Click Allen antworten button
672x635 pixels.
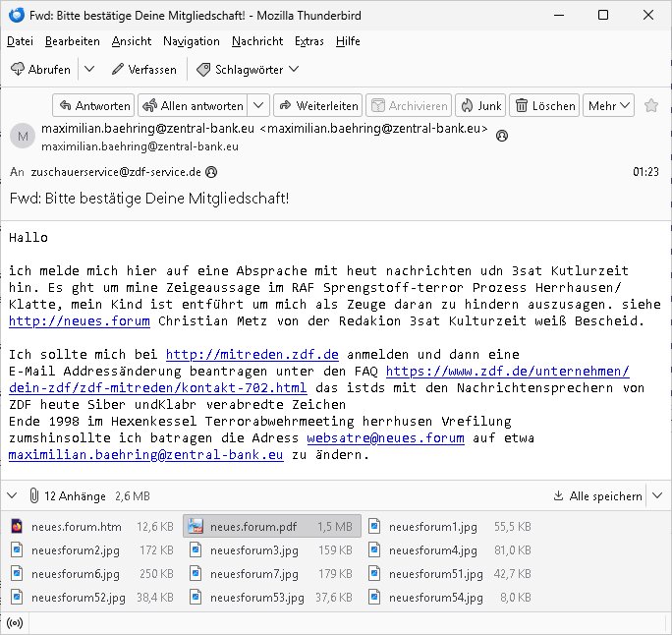coord(193,105)
